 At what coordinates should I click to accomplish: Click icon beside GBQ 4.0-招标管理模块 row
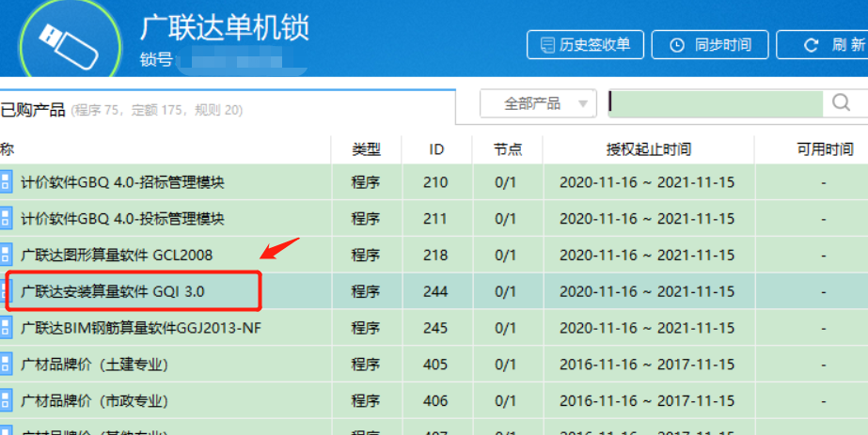(6, 182)
